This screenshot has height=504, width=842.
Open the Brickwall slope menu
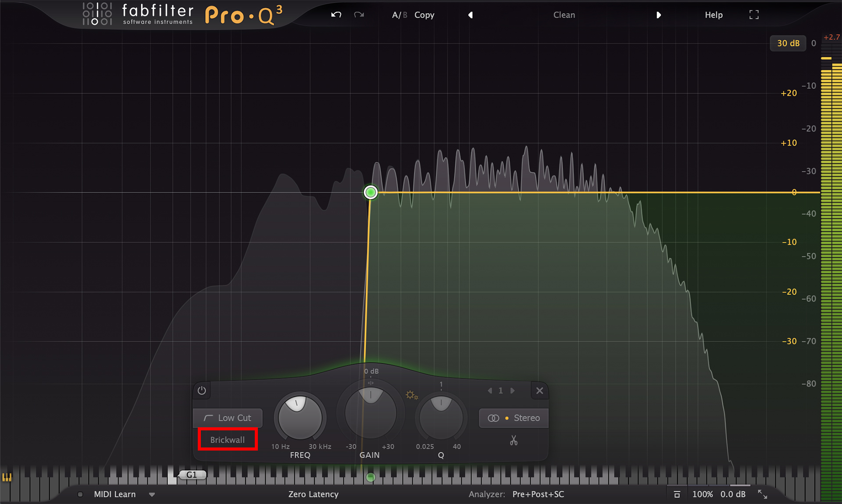click(228, 440)
